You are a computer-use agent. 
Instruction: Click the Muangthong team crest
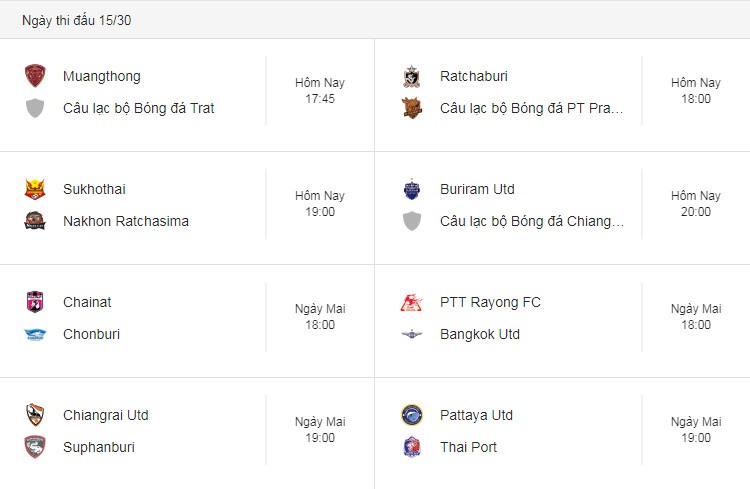[35, 76]
